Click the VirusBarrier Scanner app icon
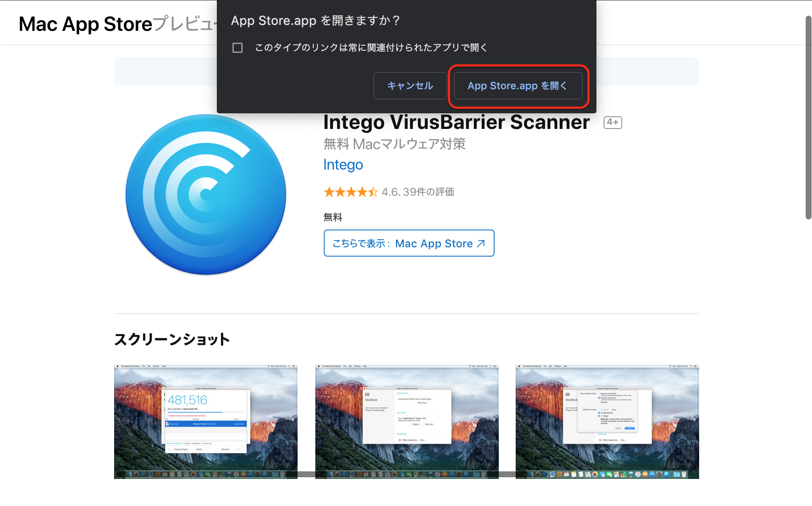This screenshot has width=812, height=506. [206, 194]
